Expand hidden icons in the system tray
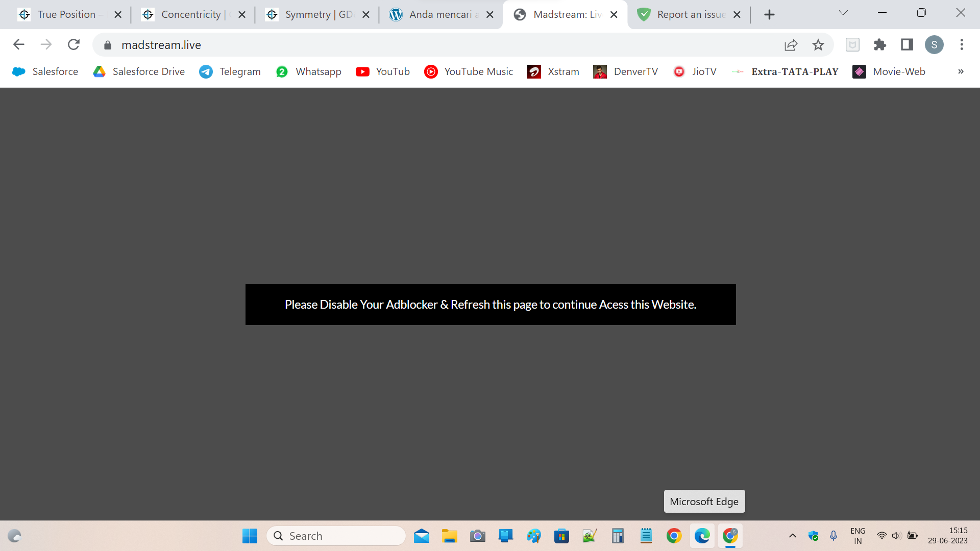 point(793,536)
